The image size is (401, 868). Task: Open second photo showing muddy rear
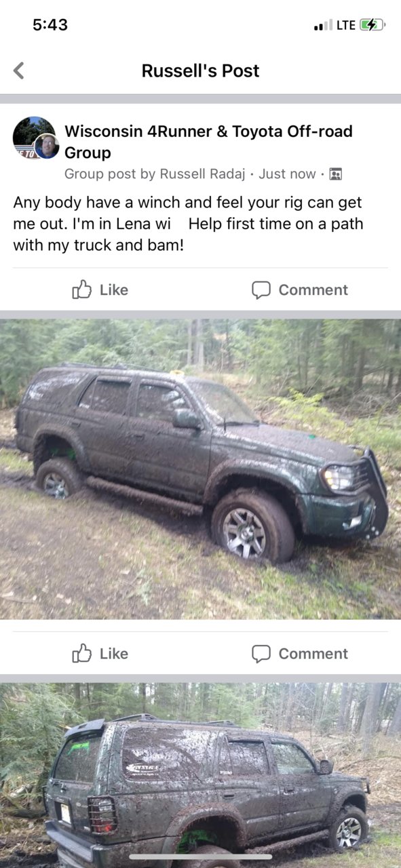click(200, 775)
